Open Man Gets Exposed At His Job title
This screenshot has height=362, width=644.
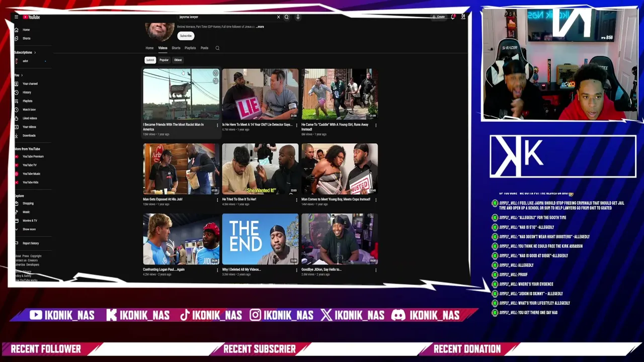click(x=163, y=200)
